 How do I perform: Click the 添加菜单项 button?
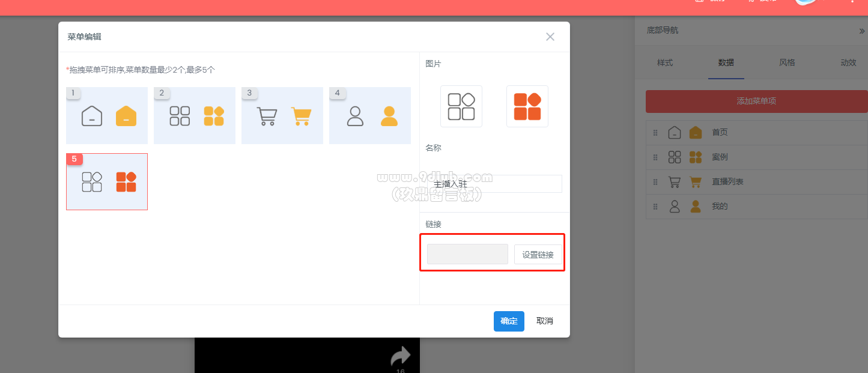coord(757,102)
